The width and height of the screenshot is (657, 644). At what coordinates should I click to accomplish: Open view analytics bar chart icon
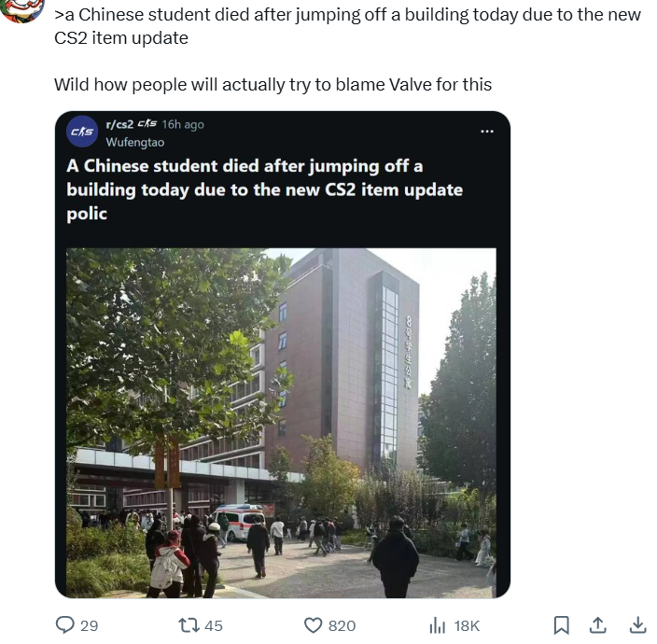(x=438, y=625)
